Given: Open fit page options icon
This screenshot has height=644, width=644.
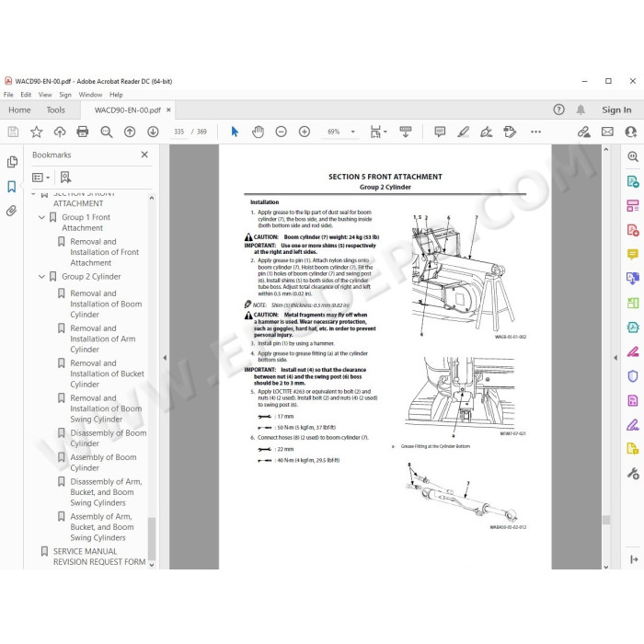Looking at the screenshot, I should pos(378,132).
